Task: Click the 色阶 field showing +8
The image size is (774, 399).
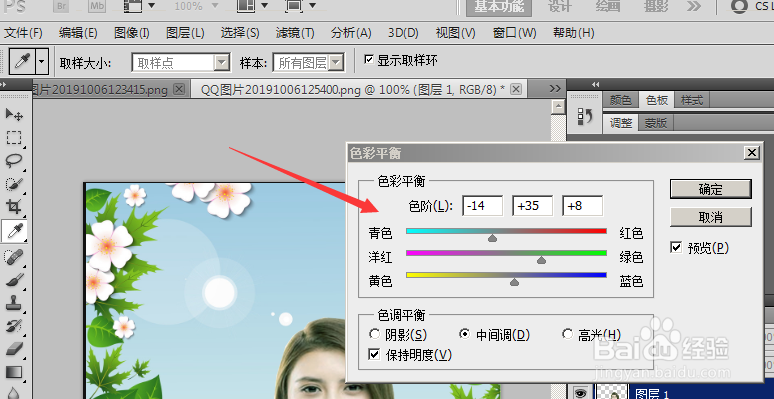Action: point(582,205)
